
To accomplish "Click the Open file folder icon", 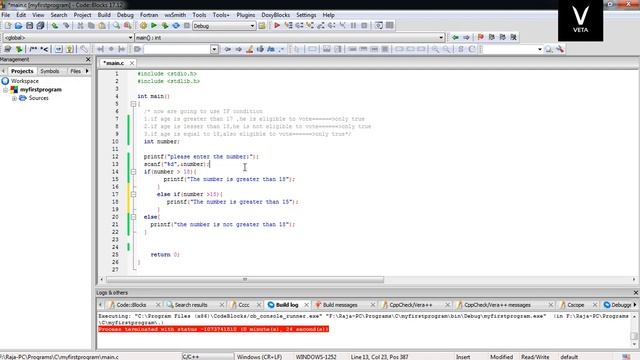I will pyautogui.click(x=19, y=26).
